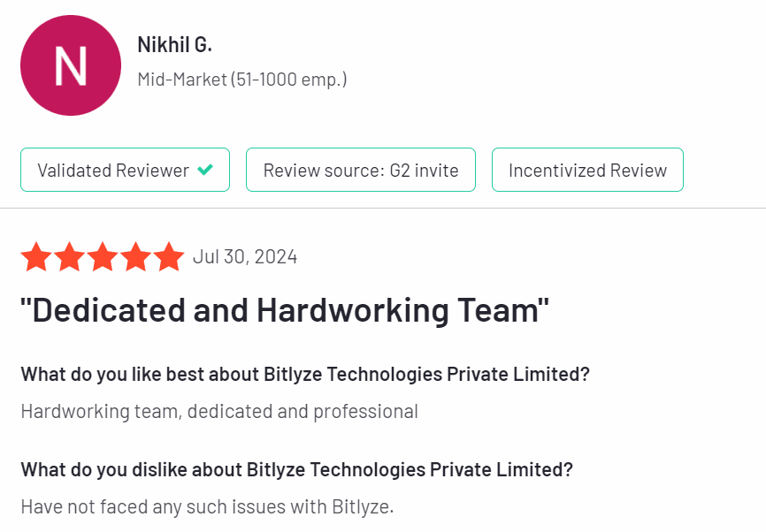Click the letter N inside the avatar
The height and width of the screenshot is (532, 766).
(x=70, y=66)
